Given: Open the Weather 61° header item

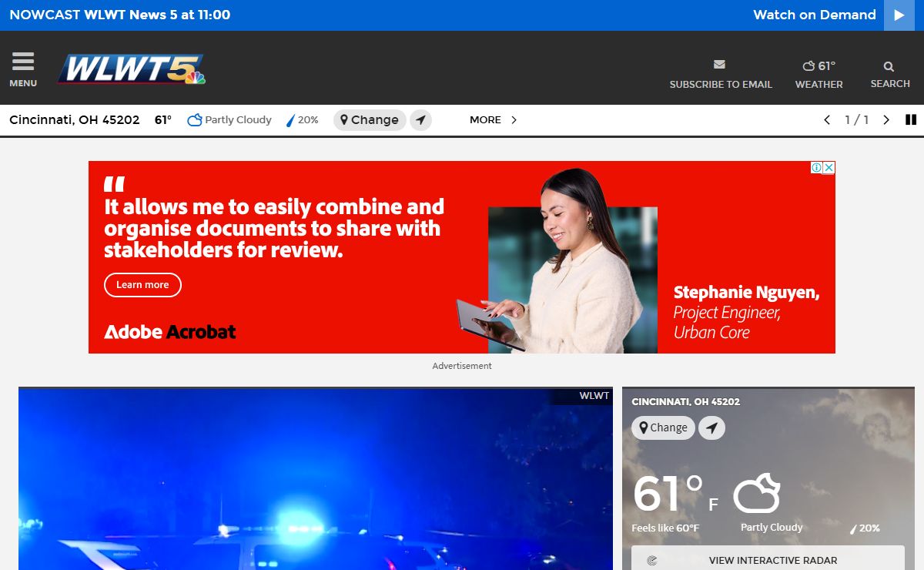Looking at the screenshot, I should [819, 74].
